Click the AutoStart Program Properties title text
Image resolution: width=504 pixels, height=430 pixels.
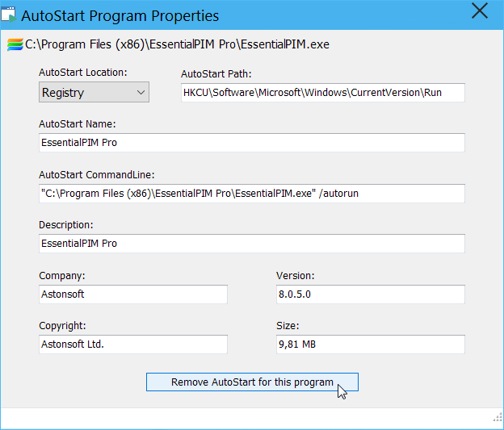120,16
